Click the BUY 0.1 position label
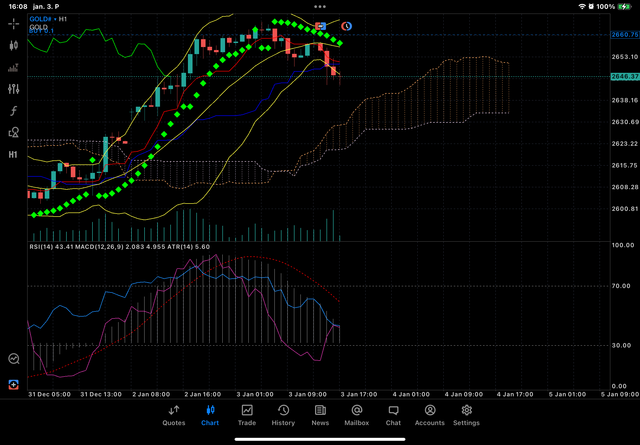Viewport: 640px width, 445px height. pos(41,31)
